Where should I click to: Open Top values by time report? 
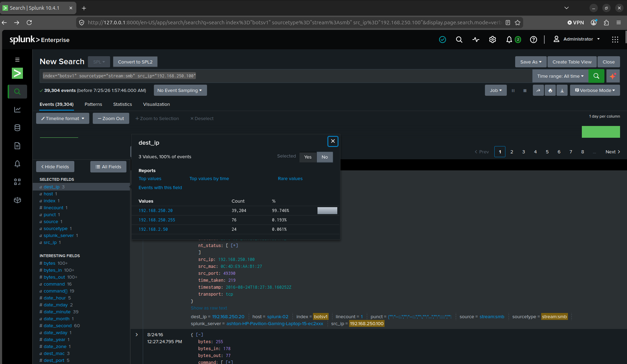(x=209, y=179)
